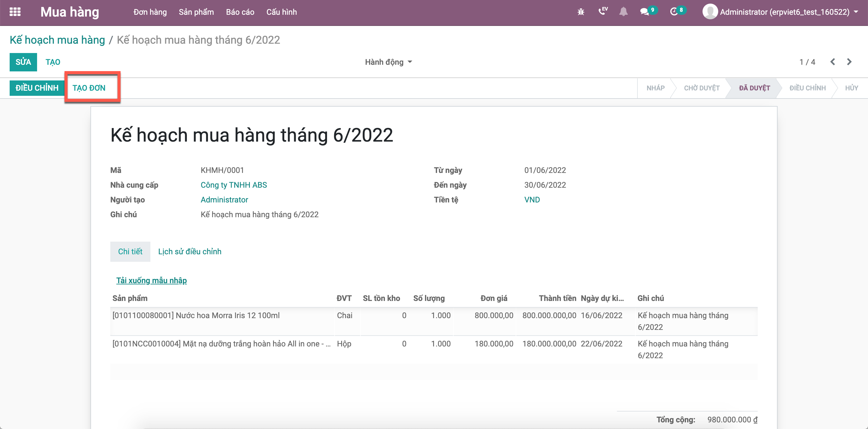Open the Đơn hàng menu
This screenshot has width=868, height=429.
click(150, 12)
